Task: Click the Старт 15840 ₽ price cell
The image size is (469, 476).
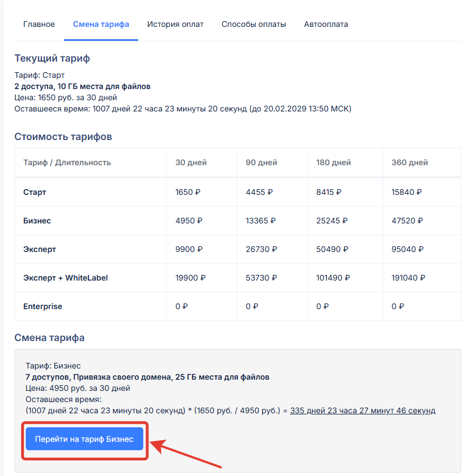Action: click(x=406, y=192)
